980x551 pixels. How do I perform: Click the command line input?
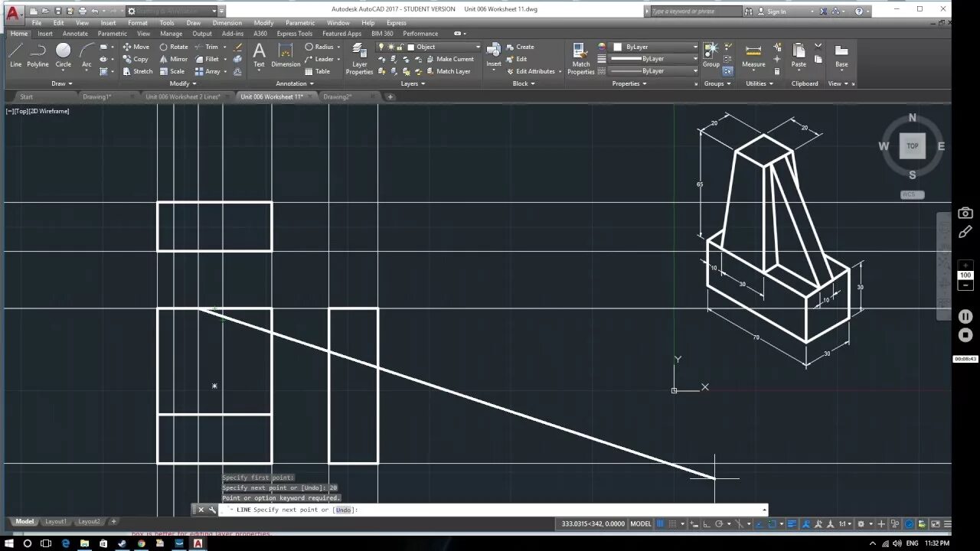point(494,510)
